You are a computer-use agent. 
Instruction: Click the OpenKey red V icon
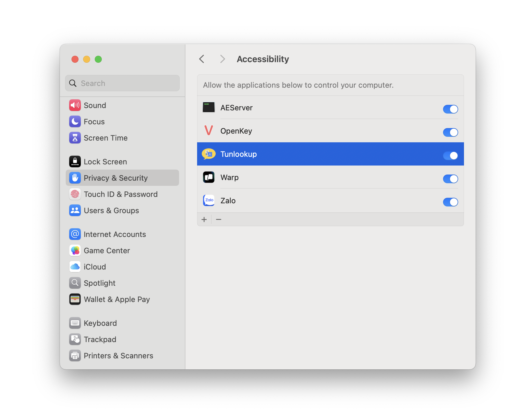tap(209, 131)
